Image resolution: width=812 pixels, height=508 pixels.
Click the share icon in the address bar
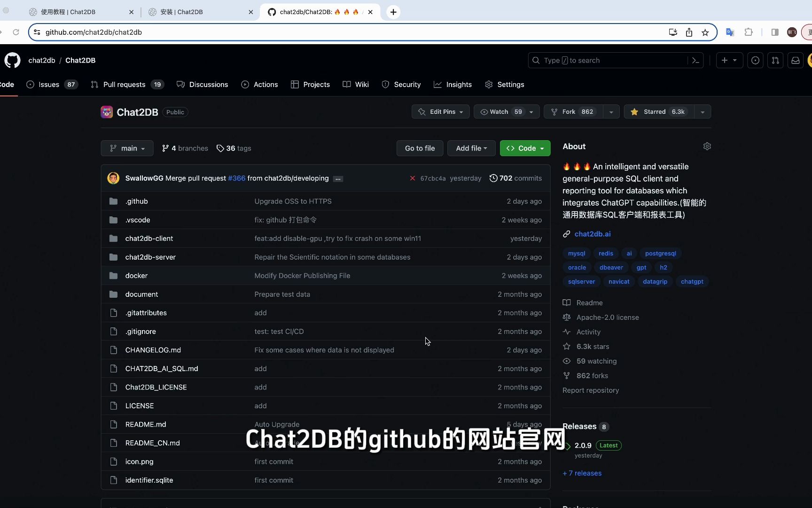[x=689, y=32]
